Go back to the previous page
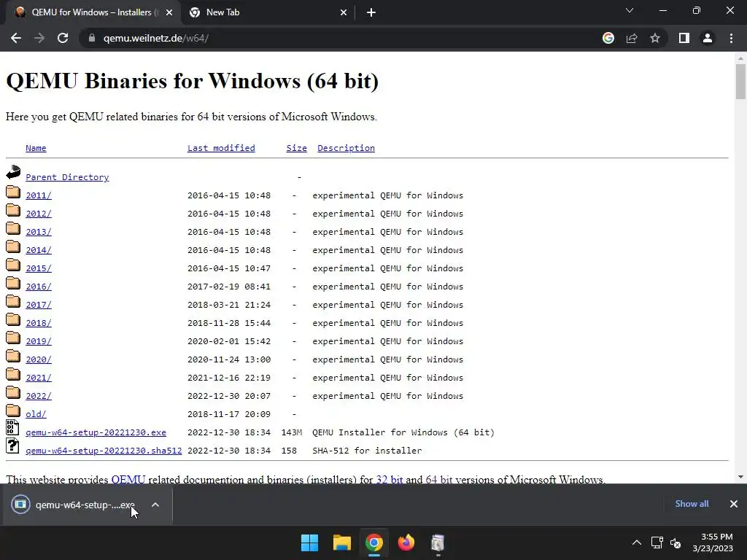Viewport: 747px width, 560px height. coord(16,38)
